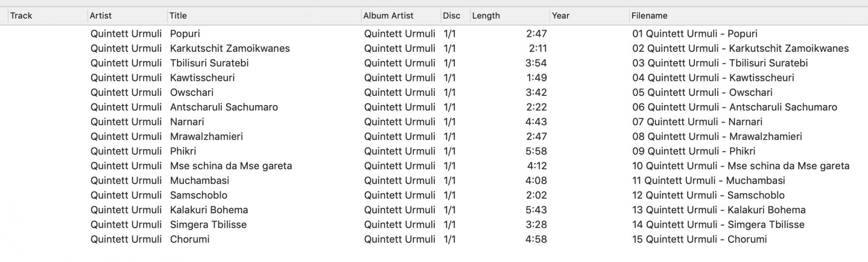868x262 pixels.
Task: Click the Tbilisuri Suratebi title cell
Action: click(209, 63)
